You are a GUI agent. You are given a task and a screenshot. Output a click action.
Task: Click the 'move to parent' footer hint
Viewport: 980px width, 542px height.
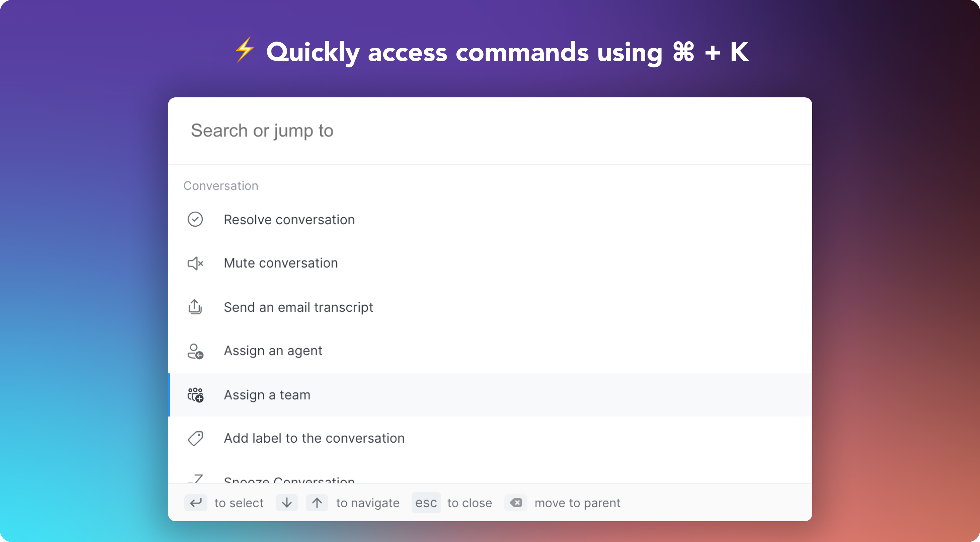coord(577,503)
